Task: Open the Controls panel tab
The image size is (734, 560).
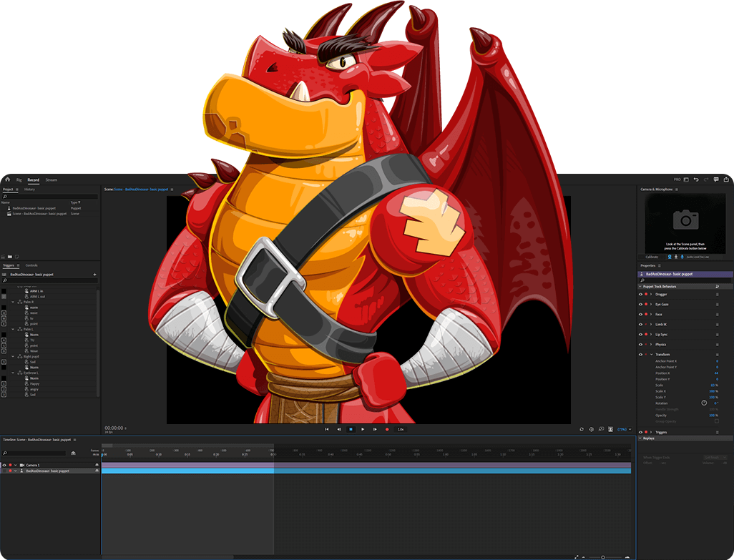Action: (31, 265)
